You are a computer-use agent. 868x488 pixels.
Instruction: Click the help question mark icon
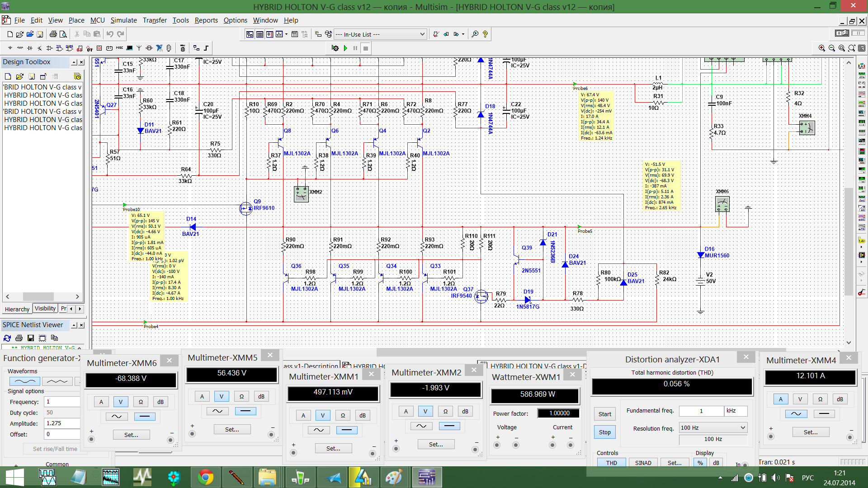[485, 34]
